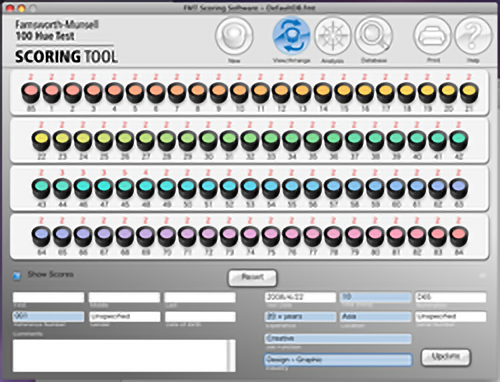Viewport: 500px width, 382px height.
Task: Click the Comments box scrollbar
Action: click(x=232, y=356)
